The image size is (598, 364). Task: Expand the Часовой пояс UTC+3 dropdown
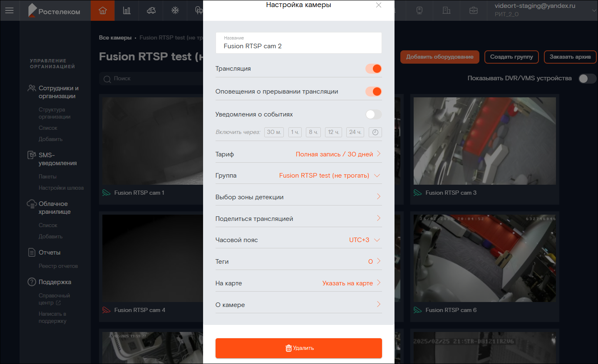[x=298, y=240]
